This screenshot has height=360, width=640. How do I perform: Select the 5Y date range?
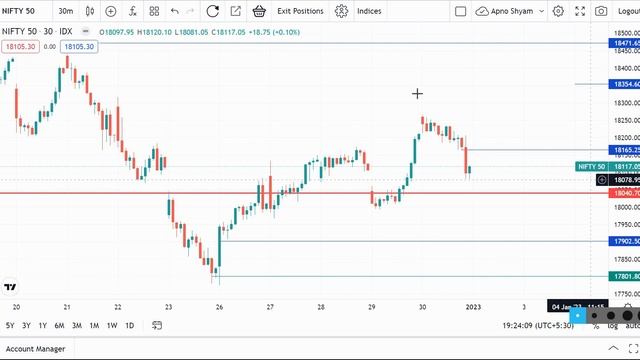click(x=10, y=325)
